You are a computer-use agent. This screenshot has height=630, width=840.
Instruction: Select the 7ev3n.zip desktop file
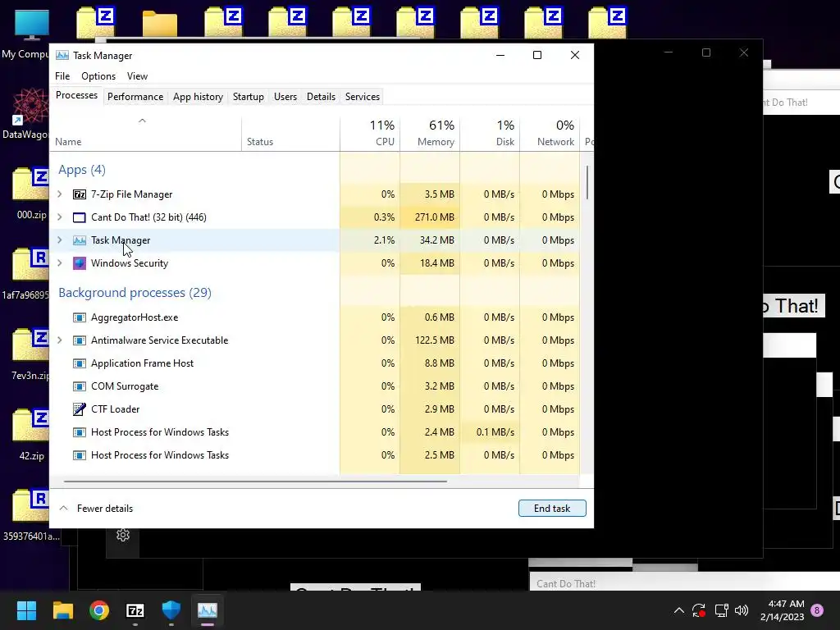pyautogui.click(x=32, y=354)
